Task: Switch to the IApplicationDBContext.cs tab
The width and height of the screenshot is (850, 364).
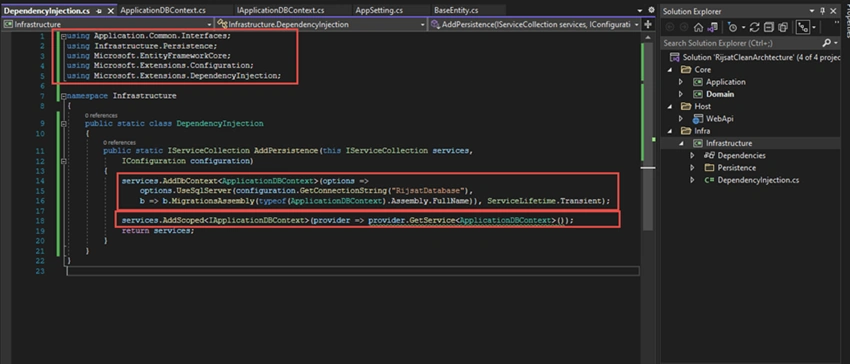Action: point(281,11)
